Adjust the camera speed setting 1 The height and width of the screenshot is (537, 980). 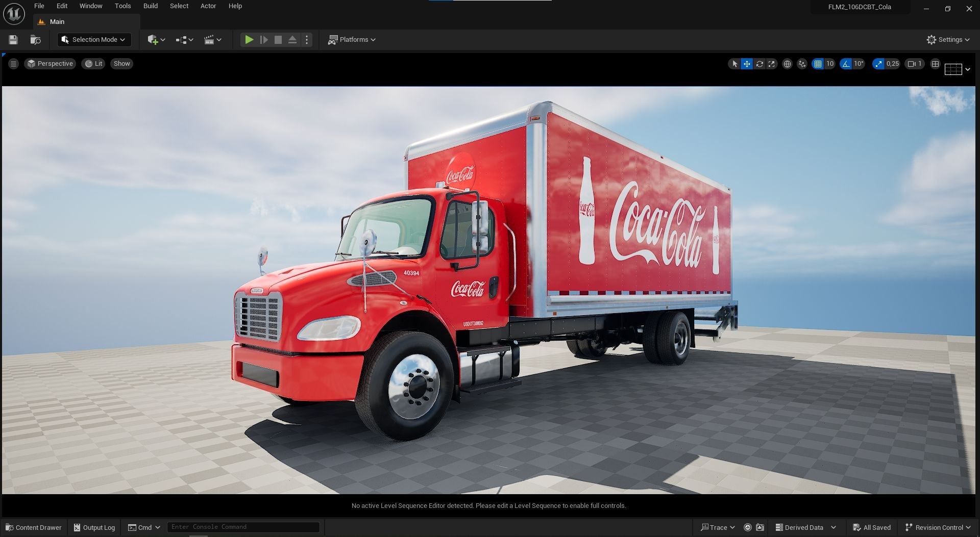[915, 64]
